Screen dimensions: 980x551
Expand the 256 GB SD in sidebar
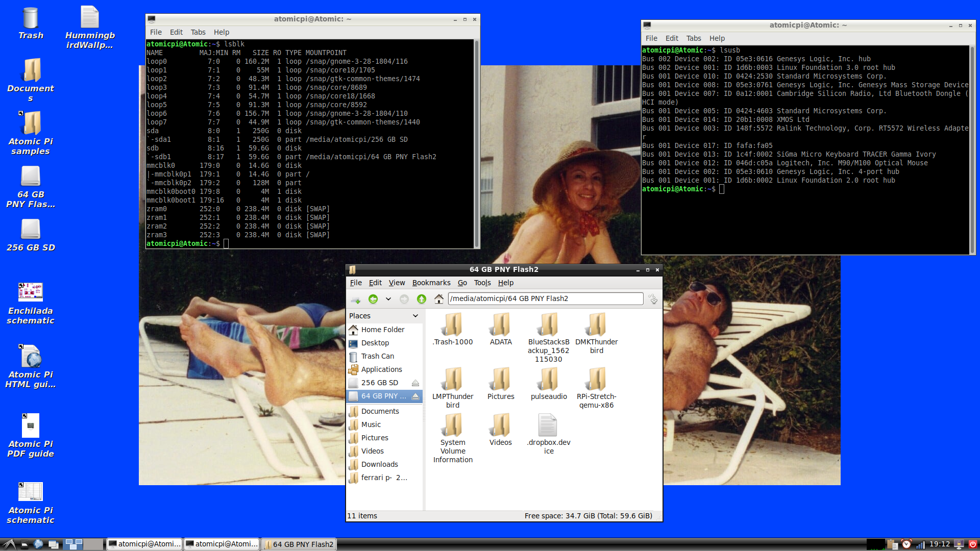[378, 382]
